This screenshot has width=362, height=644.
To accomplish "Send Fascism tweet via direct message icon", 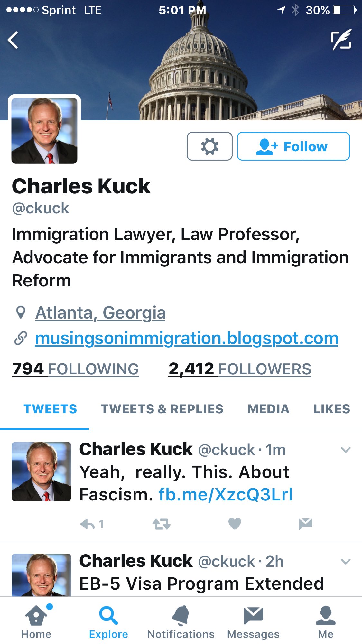I will click(x=305, y=524).
